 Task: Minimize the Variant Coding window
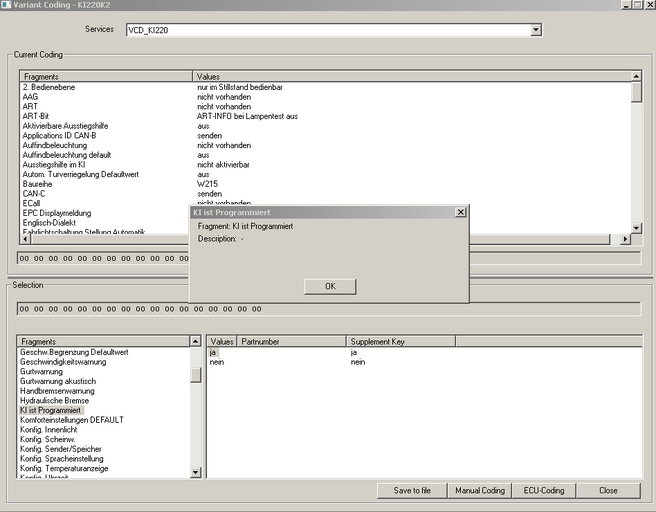626,5
